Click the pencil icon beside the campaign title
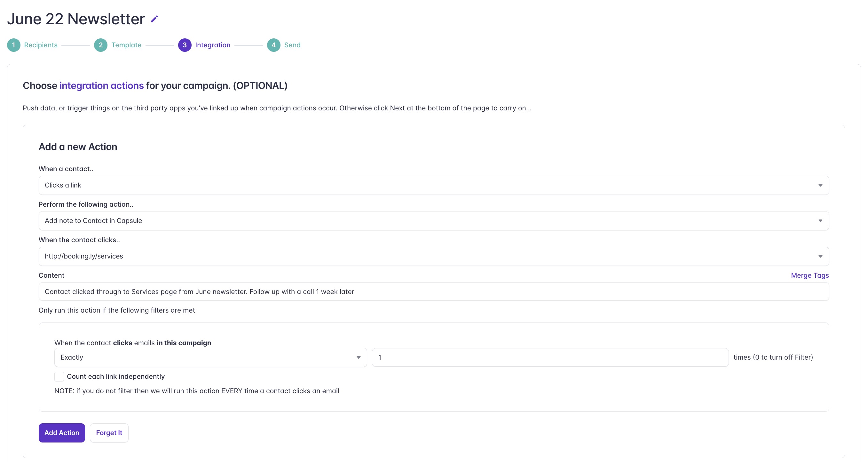Image resolution: width=868 pixels, height=462 pixels. (x=154, y=19)
